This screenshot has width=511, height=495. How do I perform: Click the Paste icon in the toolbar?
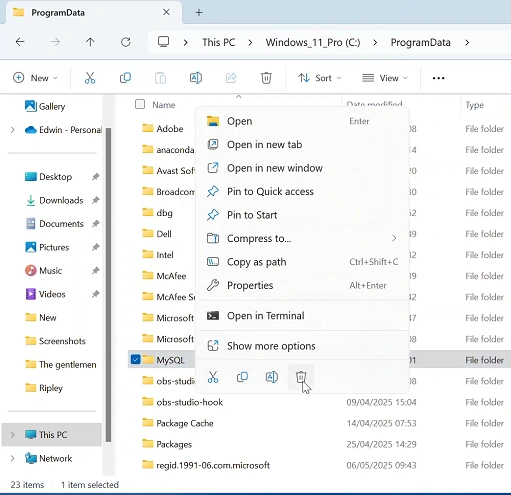point(160,78)
